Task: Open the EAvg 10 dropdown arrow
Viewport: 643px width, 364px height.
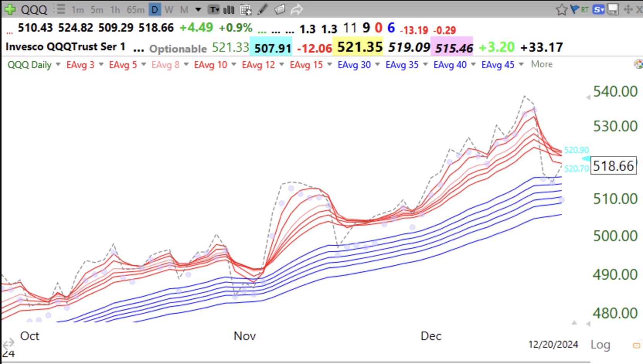Action: [x=234, y=65]
